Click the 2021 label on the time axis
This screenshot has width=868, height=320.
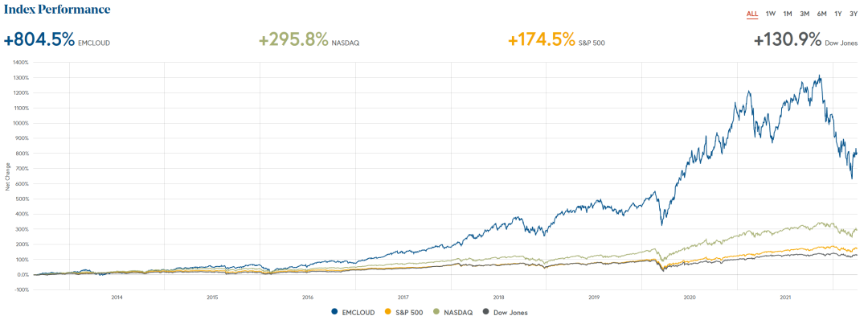(785, 297)
